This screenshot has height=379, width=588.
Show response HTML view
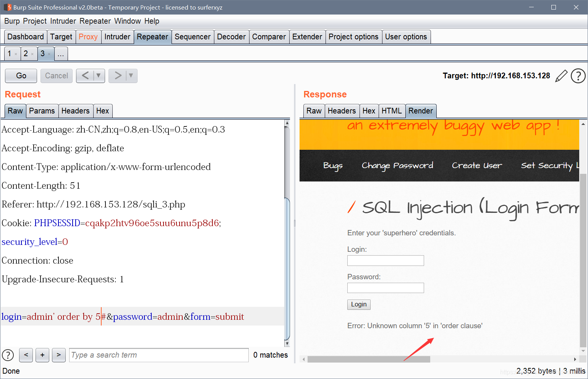[x=392, y=111]
